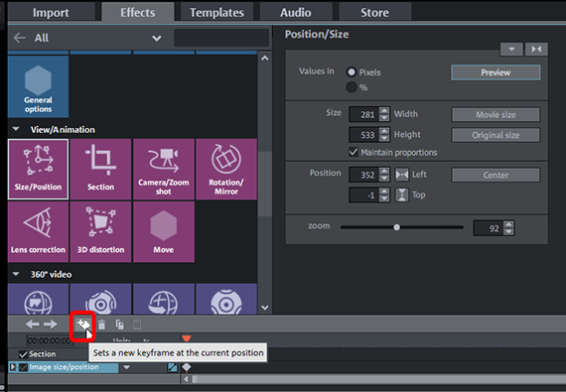Delete keyframe using the trash icon

102,325
